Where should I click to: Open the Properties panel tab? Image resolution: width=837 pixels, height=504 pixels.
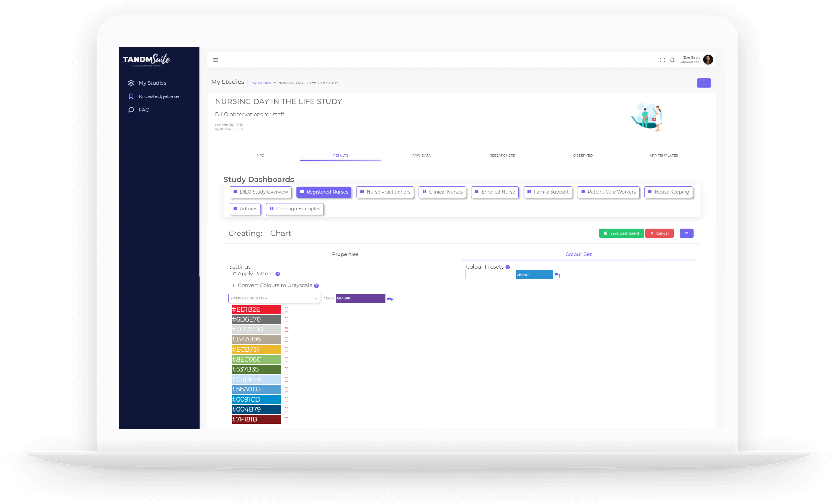tap(345, 254)
